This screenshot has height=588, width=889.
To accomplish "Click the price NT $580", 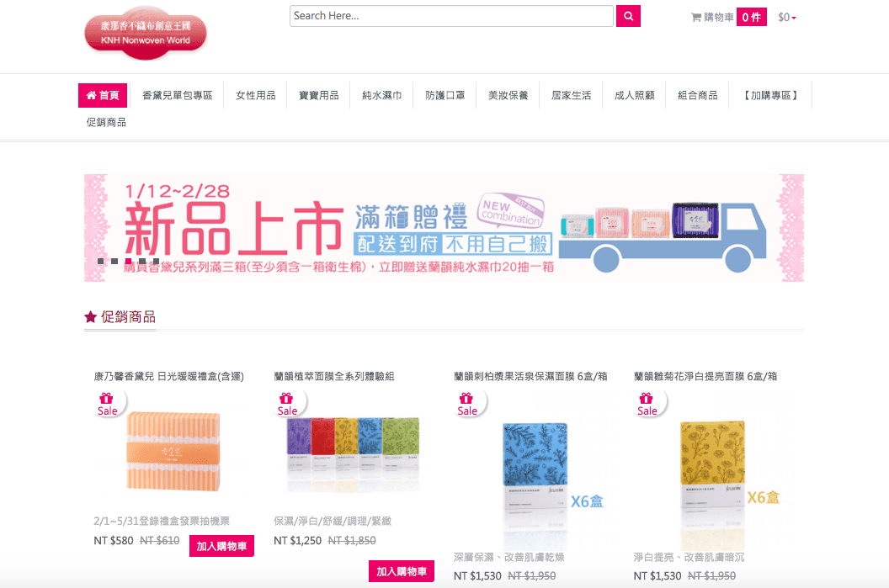I will point(114,540).
